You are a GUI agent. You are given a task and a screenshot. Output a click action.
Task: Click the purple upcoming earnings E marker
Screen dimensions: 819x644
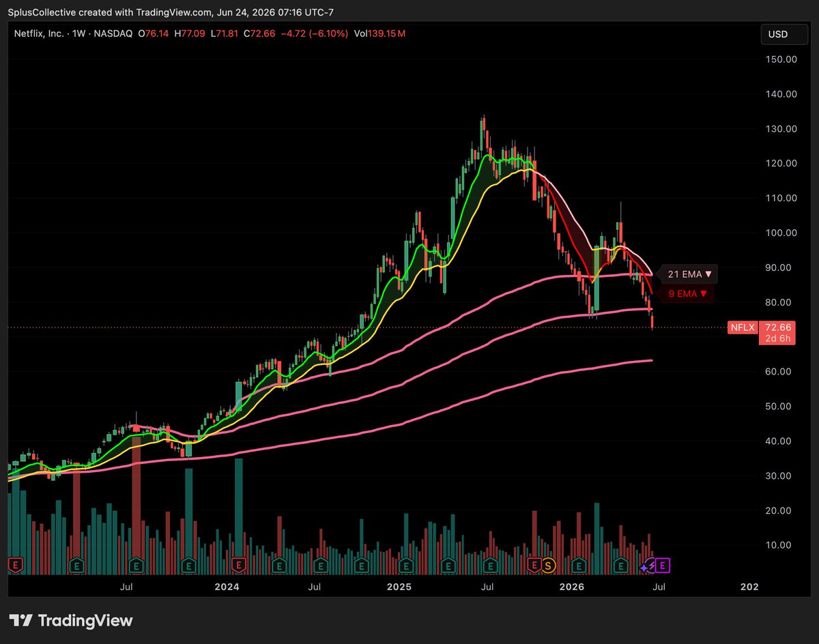tap(663, 565)
